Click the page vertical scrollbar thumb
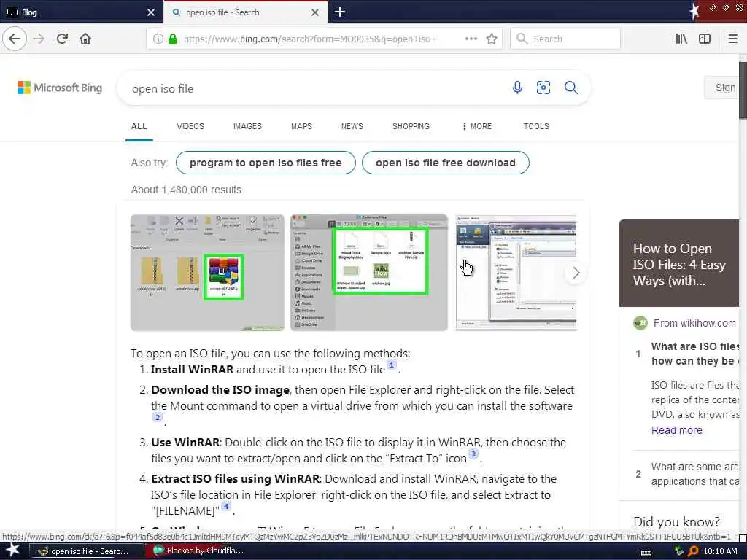747x560 pixels. [x=743, y=90]
